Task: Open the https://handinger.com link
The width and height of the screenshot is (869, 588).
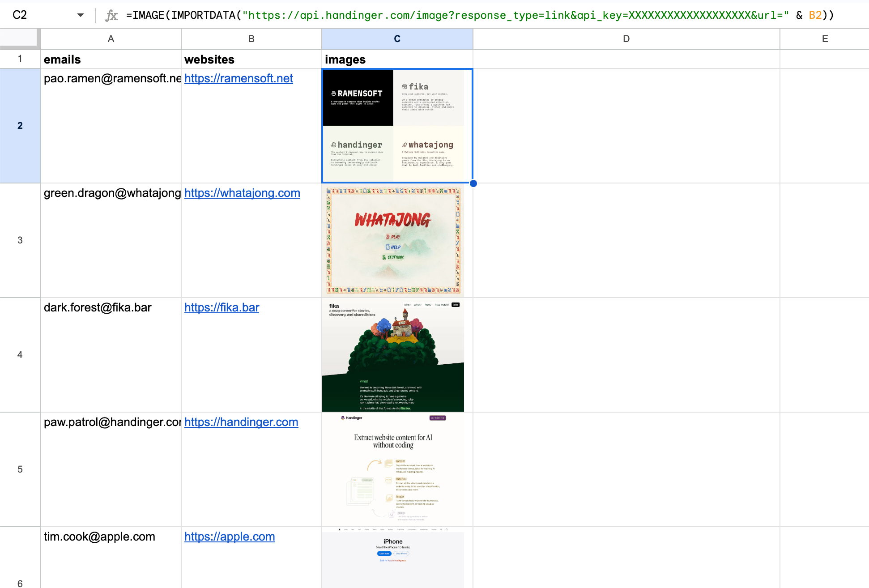Action: click(241, 422)
